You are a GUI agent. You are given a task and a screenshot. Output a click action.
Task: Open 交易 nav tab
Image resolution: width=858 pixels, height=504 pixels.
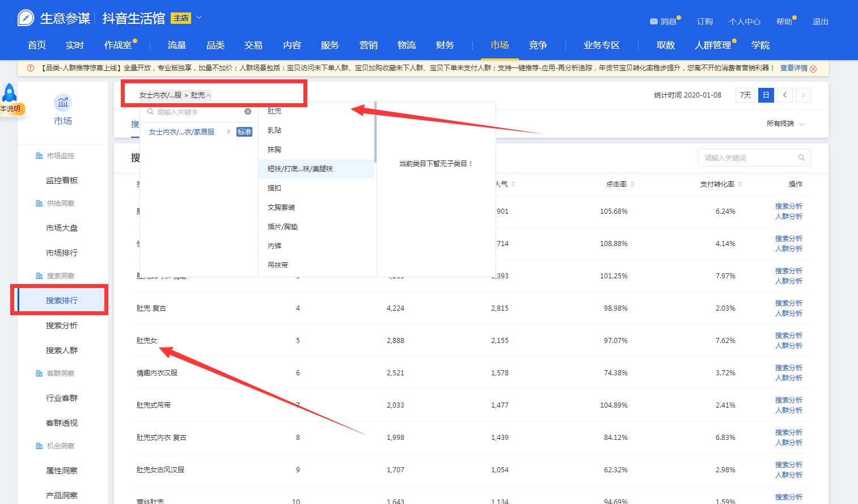click(x=253, y=45)
